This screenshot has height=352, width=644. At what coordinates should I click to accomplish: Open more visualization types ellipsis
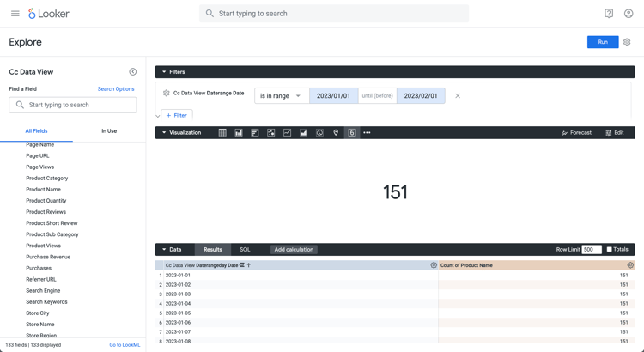[x=367, y=133]
